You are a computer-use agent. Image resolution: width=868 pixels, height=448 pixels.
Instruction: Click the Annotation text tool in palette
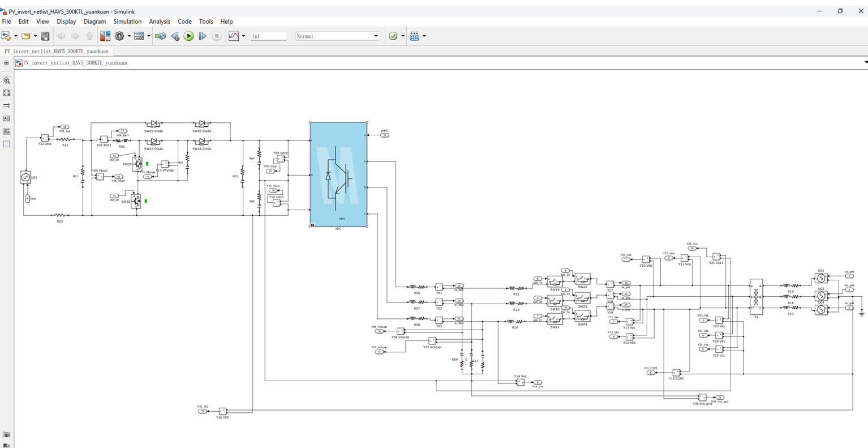pos(7,118)
